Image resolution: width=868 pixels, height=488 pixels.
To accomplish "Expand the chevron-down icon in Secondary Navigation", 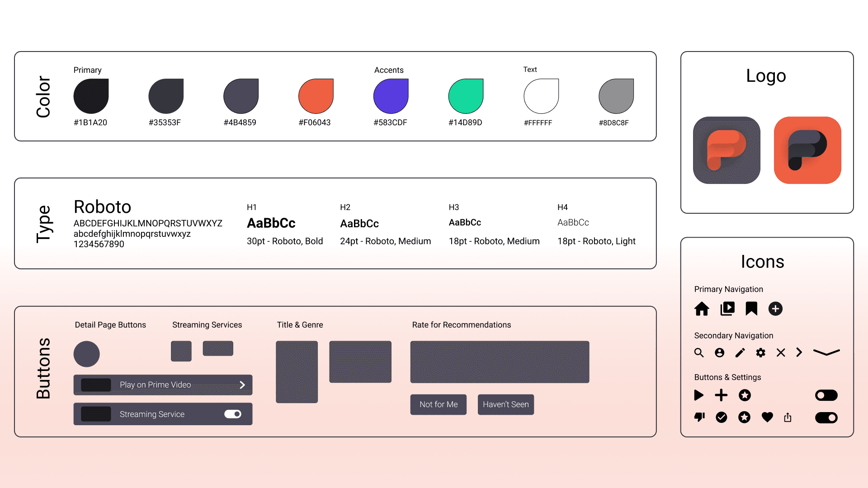I will coord(827,353).
